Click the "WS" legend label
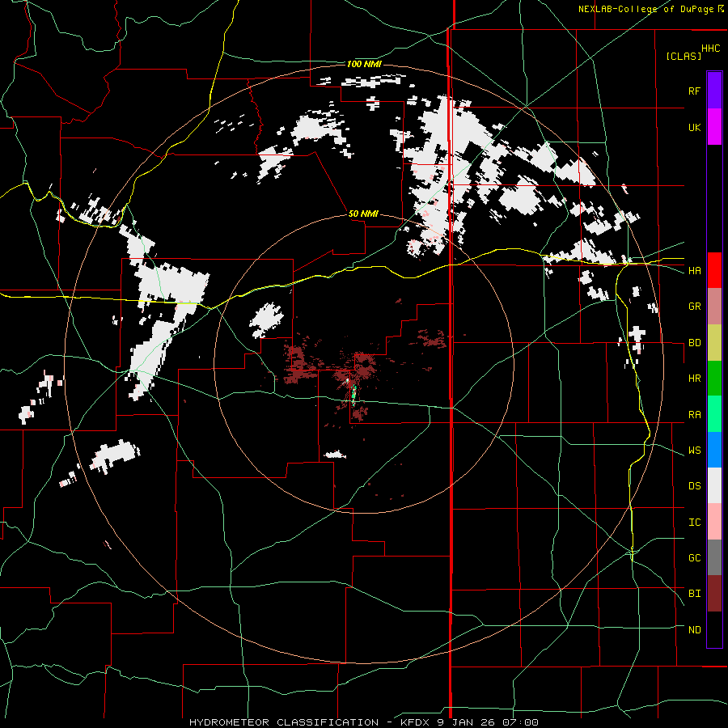This screenshot has height=728, width=728. (x=694, y=451)
